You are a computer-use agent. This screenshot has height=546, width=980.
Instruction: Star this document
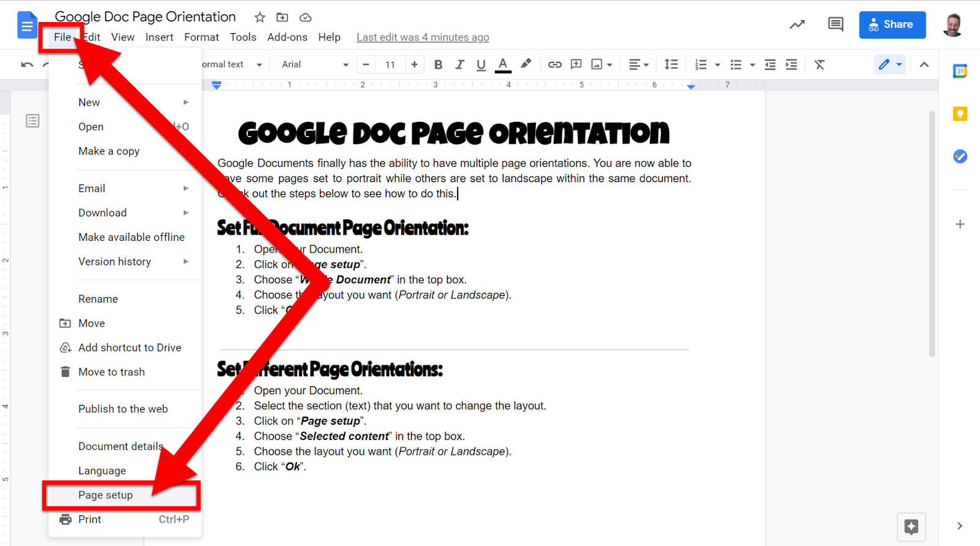260,17
